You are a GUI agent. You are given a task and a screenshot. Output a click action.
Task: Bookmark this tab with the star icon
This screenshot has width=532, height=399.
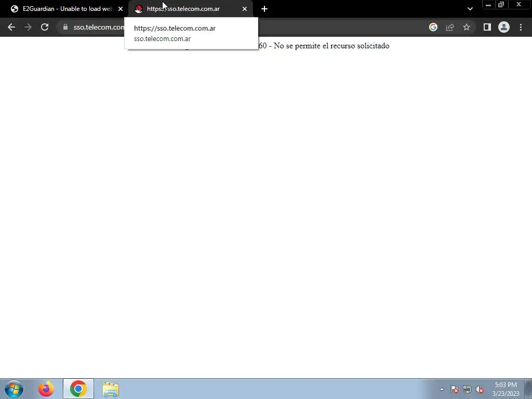tap(467, 27)
